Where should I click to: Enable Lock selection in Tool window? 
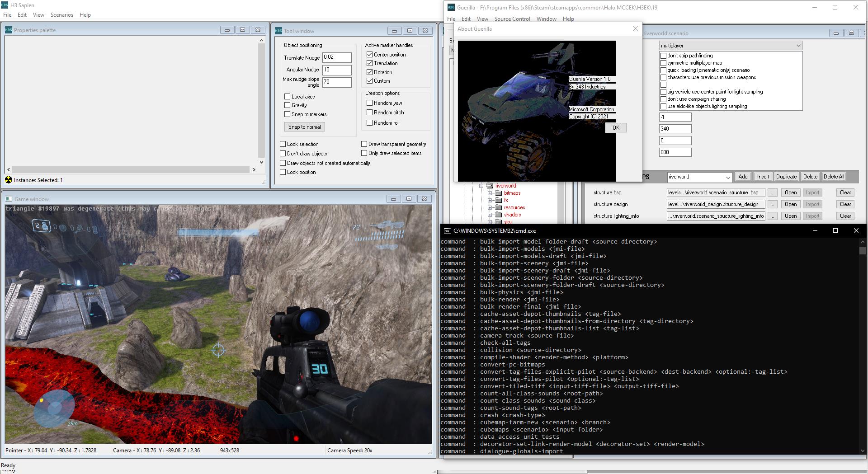283,144
